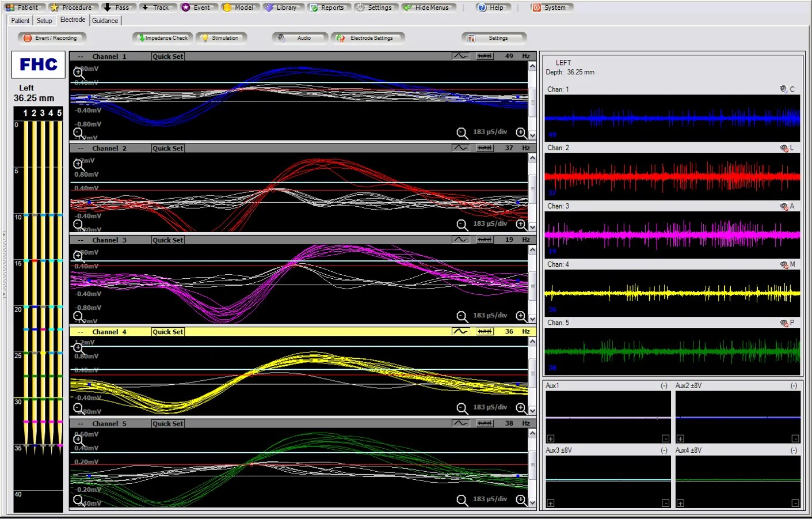
Task: Select the Impedance Check tool
Action: (163, 37)
